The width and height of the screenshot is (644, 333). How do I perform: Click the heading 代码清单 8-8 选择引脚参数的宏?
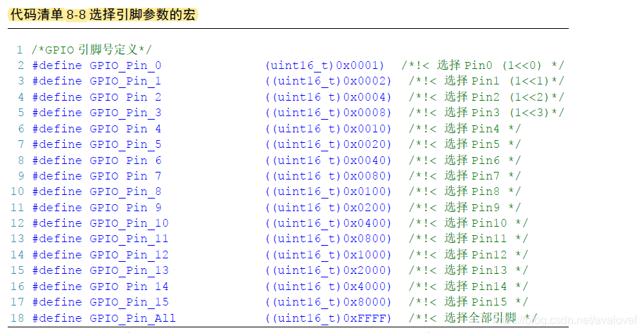coord(103,14)
